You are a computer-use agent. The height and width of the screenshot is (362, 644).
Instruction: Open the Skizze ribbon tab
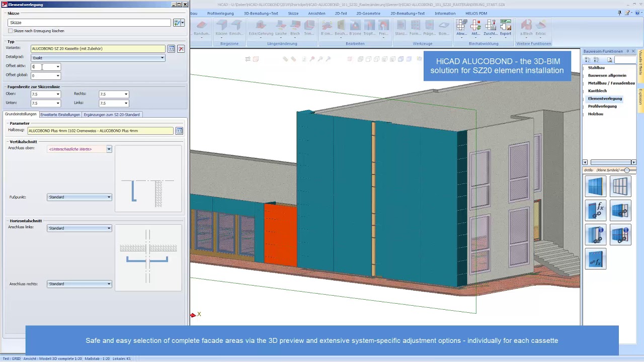click(293, 14)
